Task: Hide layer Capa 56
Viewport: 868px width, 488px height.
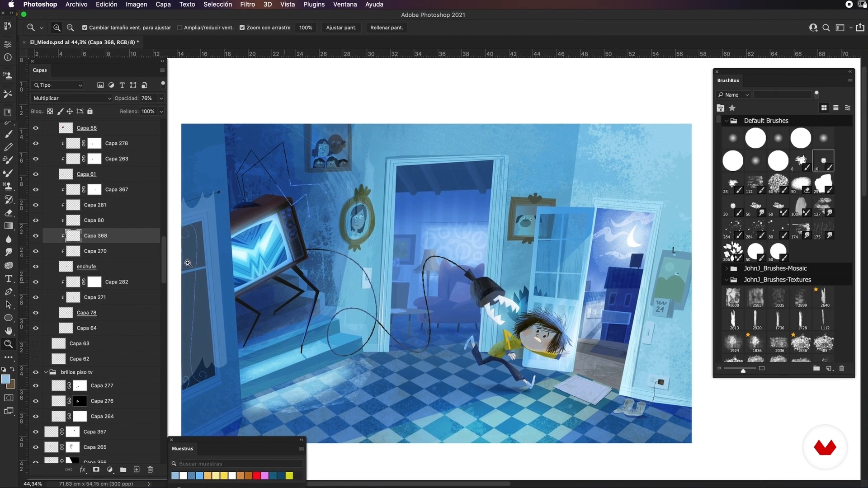Action: point(36,128)
